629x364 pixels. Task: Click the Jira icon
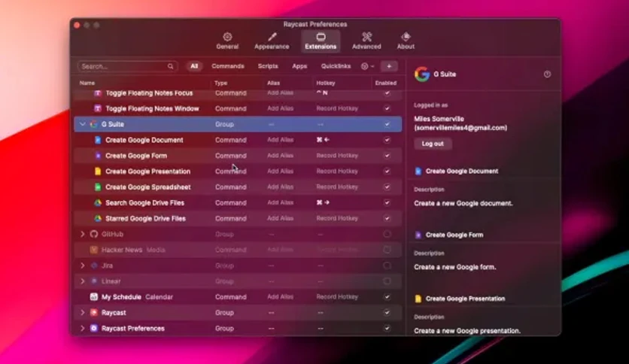[x=94, y=265]
